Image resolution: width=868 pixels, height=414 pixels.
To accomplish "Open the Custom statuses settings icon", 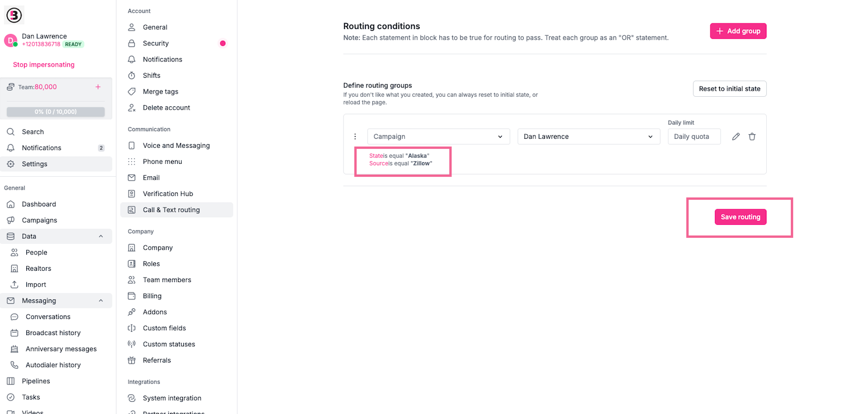I will coord(131,344).
